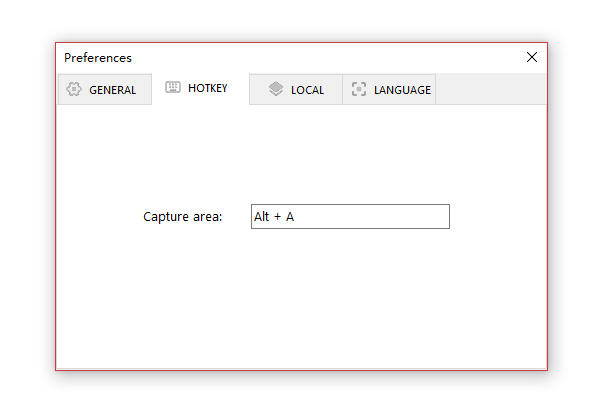Viewport: 610px width, 420px height.
Task: Click blank panel area above Capture area label
Action: click(x=301, y=154)
